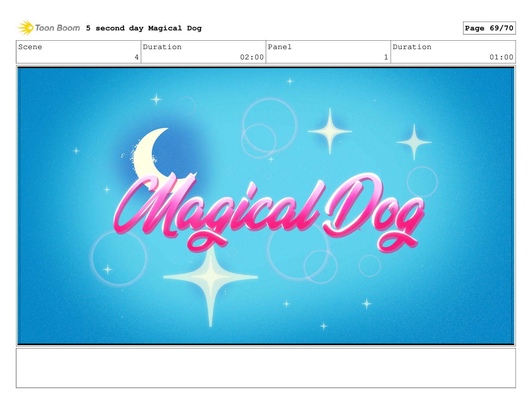Viewport: 532px width, 412px height.
Task: Click the panel duration value '01:00'
Action: [x=501, y=57]
